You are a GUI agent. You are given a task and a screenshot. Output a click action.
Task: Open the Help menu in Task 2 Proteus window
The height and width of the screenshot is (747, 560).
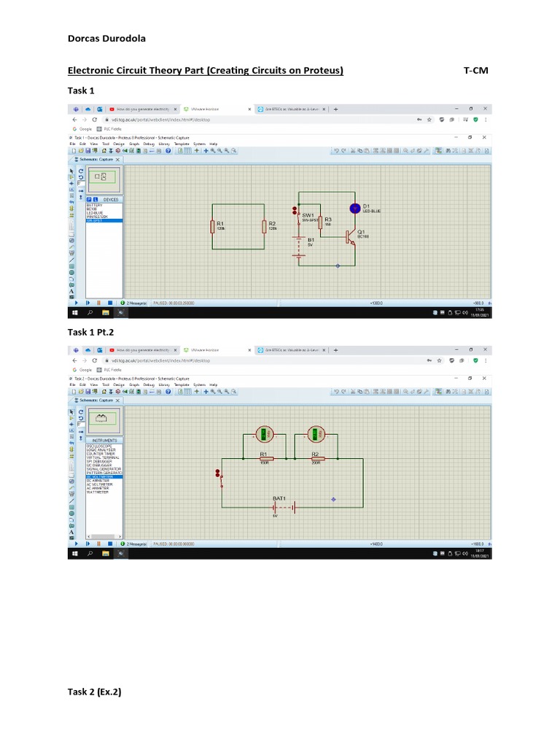click(214, 384)
